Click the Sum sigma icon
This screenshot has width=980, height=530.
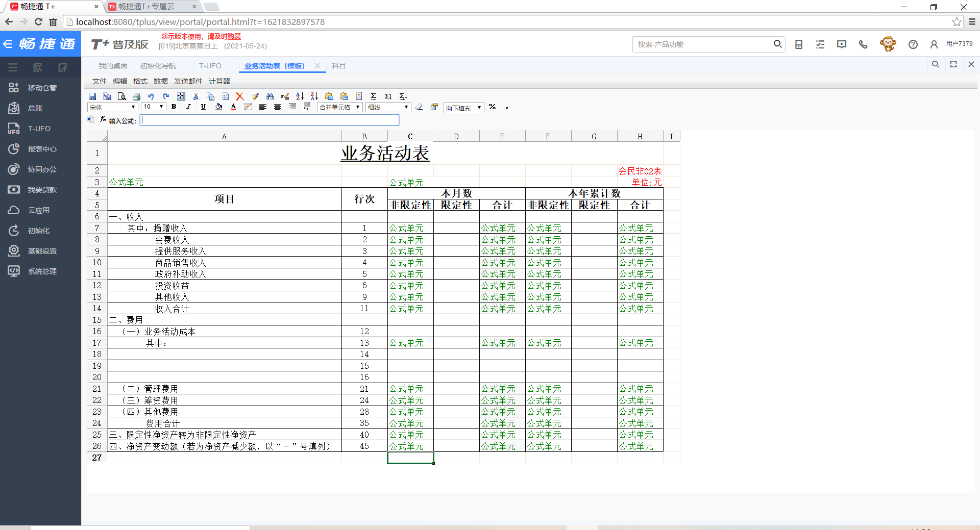coord(374,96)
